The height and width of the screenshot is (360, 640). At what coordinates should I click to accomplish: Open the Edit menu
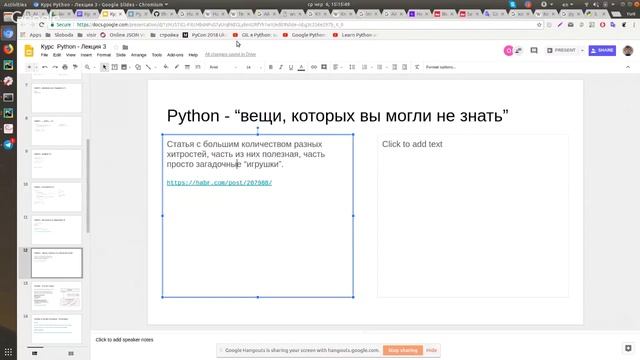(x=57, y=55)
